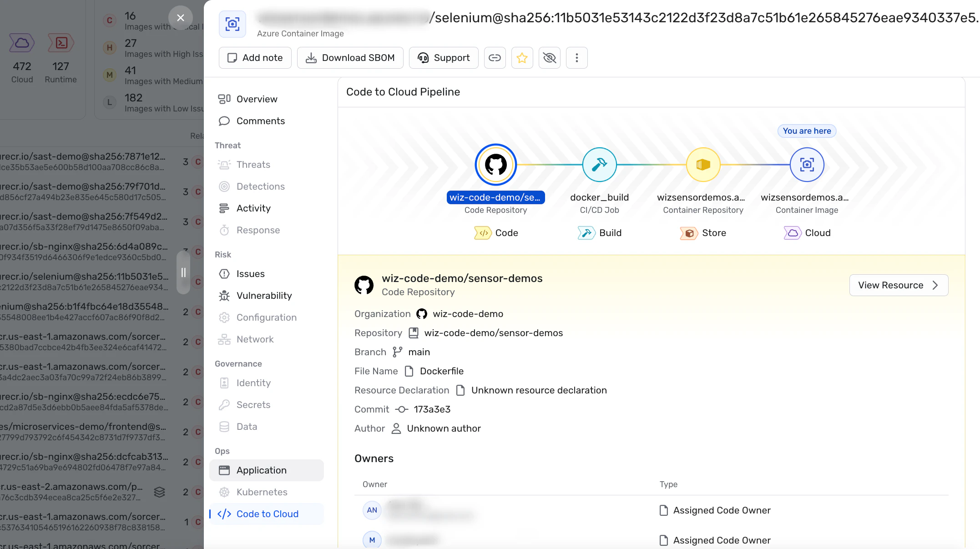Open Detections in the Threat group
Viewport: 980px width, 549px height.
click(x=267, y=186)
